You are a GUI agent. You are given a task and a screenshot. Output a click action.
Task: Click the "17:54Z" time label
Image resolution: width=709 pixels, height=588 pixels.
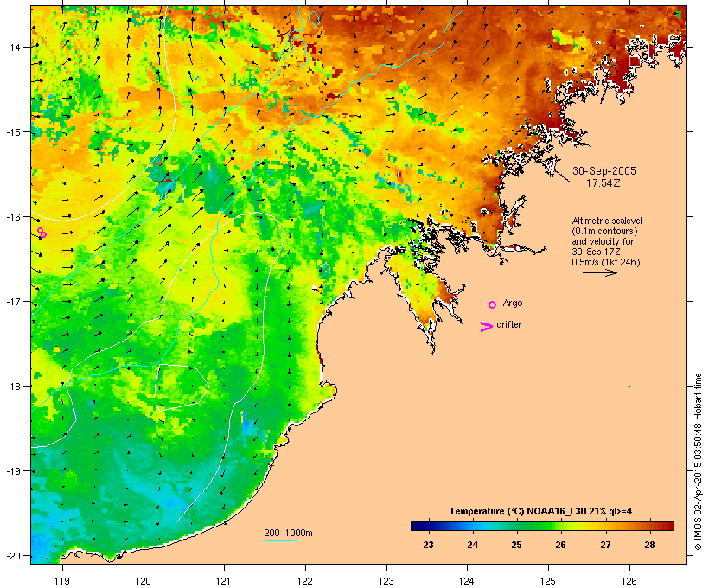(x=604, y=183)
